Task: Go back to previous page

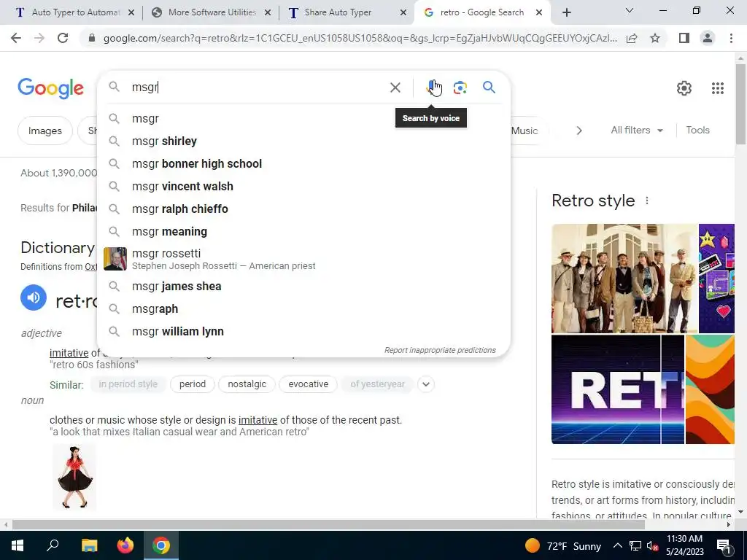Action: pyautogui.click(x=16, y=38)
